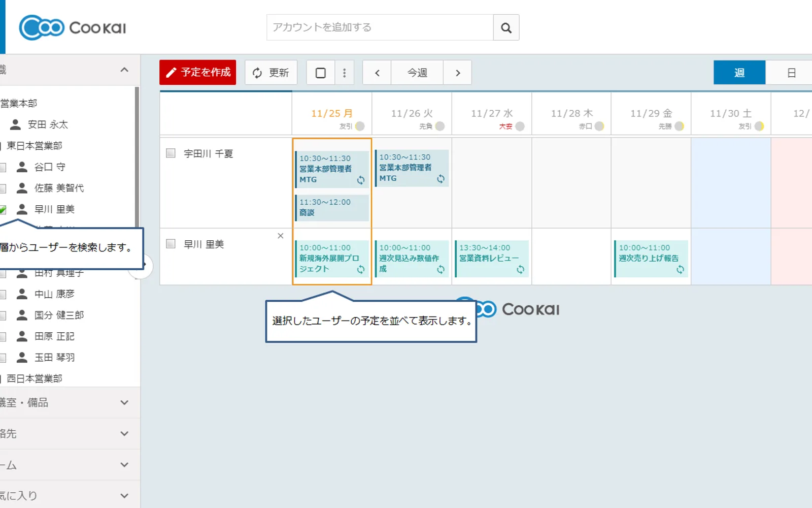Expand the 連絡先 section chevron
The width and height of the screenshot is (812, 508).
pos(124,433)
